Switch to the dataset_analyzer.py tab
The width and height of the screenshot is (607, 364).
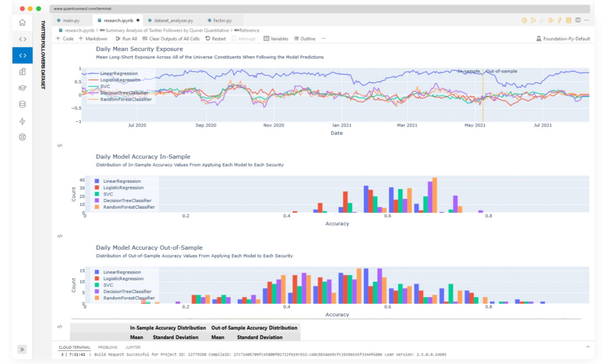(x=173, y=21)
